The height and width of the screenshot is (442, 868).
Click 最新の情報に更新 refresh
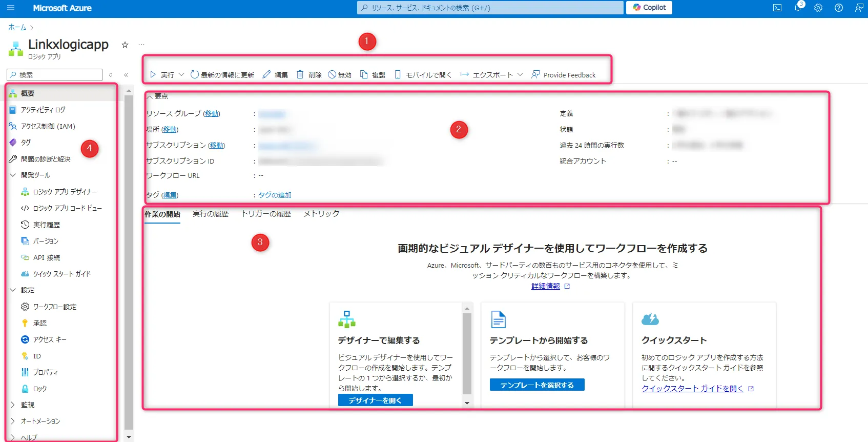tap(222, 75)
